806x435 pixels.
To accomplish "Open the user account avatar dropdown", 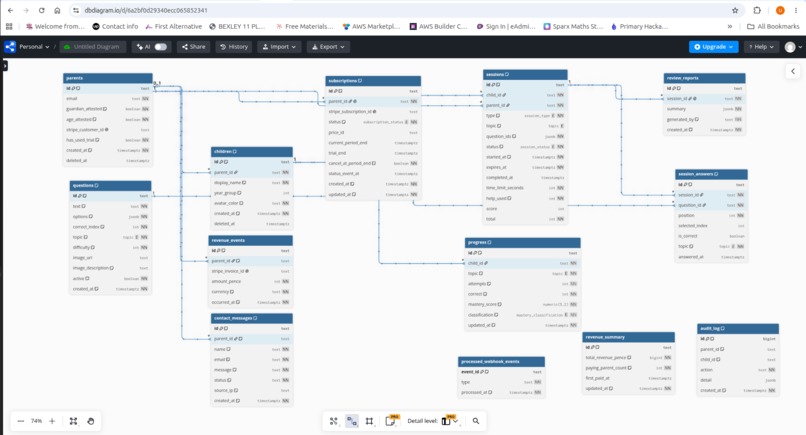I will pyautogui.click(x=793, y=47).
